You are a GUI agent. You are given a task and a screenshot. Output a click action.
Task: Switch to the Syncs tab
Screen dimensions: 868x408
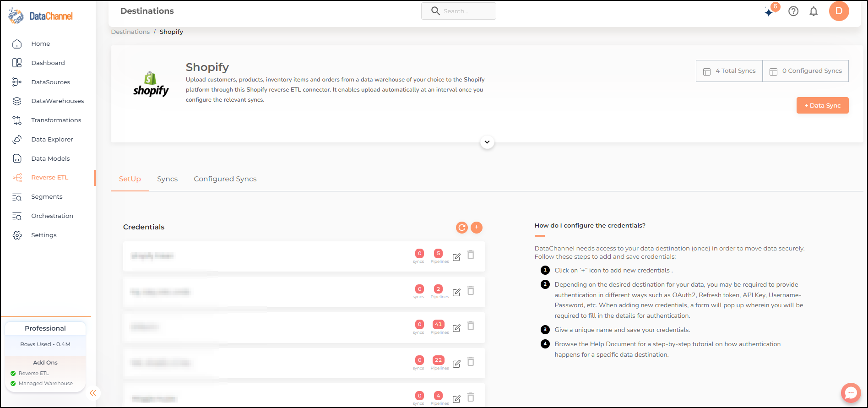point(168,179)
